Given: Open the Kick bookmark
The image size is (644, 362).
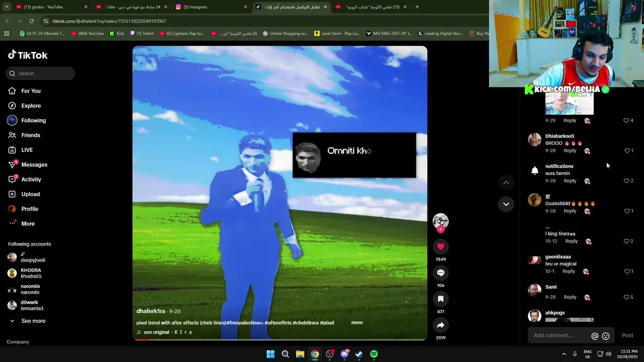Looking at the screenshot, I should 117,34.
